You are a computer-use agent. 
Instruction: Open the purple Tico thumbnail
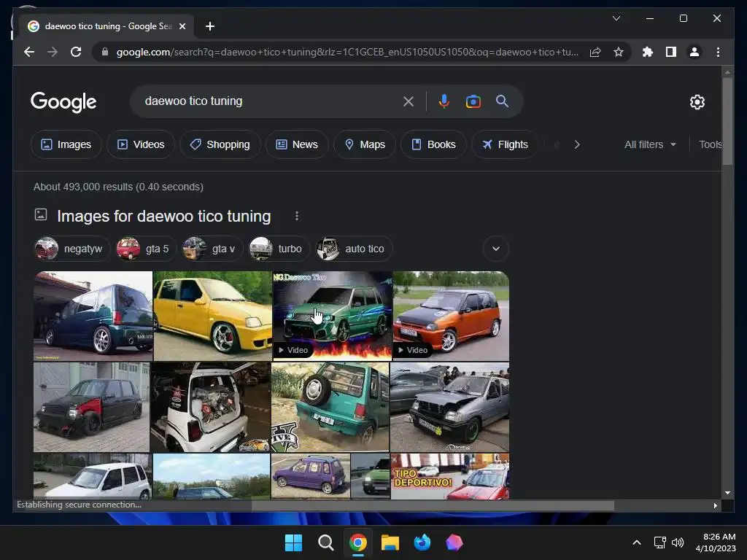tap(311, 476)
